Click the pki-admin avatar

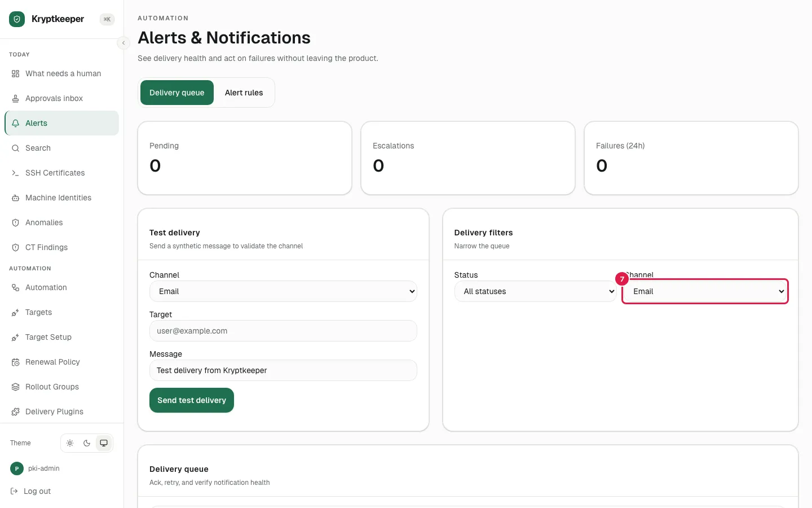point(17,468)
